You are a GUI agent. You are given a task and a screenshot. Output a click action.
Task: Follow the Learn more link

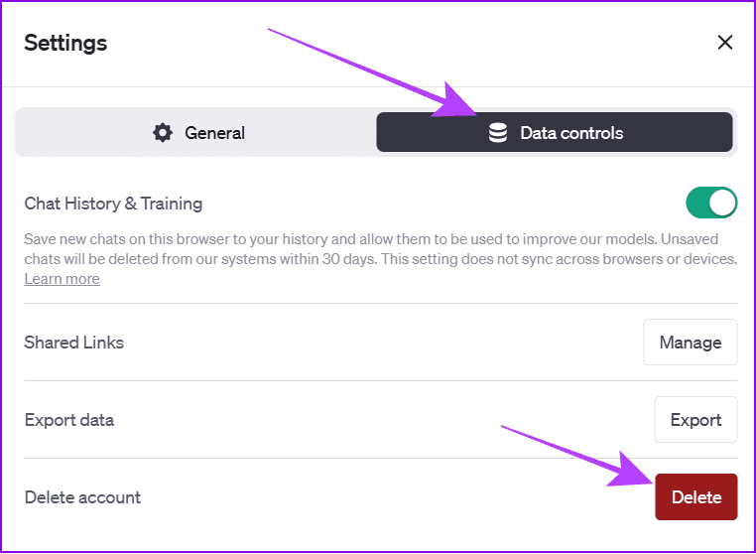pos(63,279)
